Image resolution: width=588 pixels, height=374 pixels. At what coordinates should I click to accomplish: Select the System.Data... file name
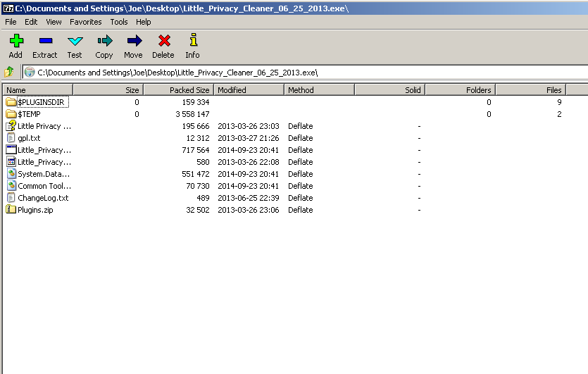click(x=44, y=174)
